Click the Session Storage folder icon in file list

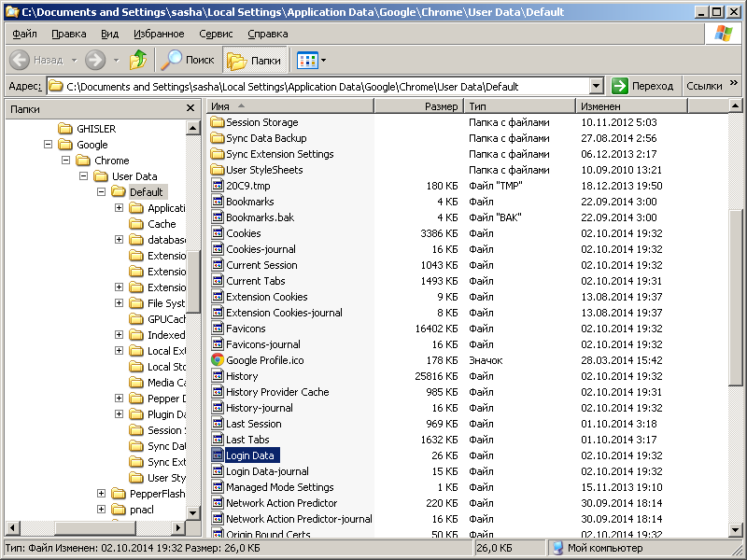[218, 122]
